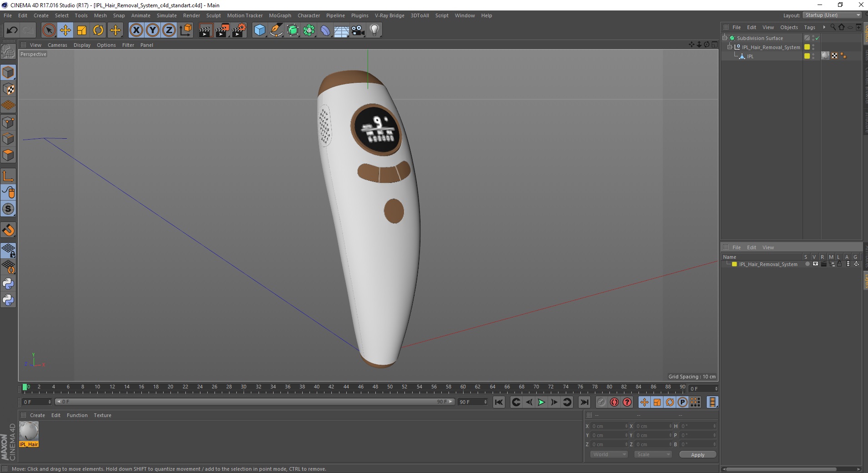Click frame 30 on timeline ruler
The height and width of the screenshot is (473, 868).
244,387
